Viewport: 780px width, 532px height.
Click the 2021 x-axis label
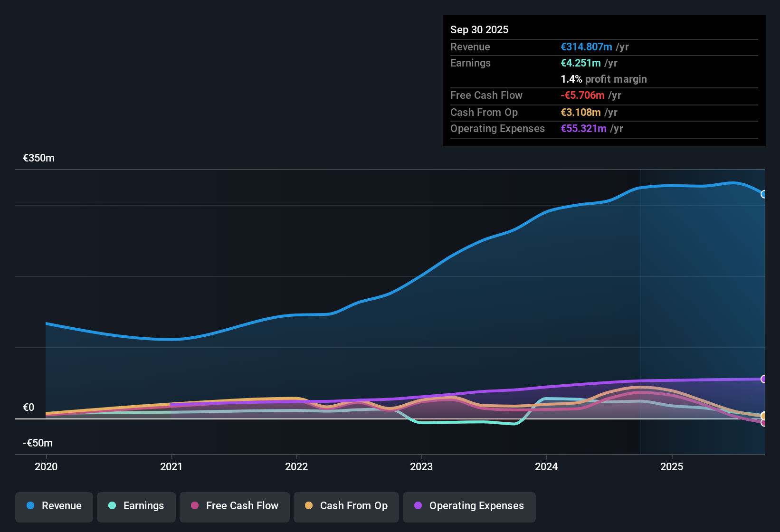pos(171,467)
